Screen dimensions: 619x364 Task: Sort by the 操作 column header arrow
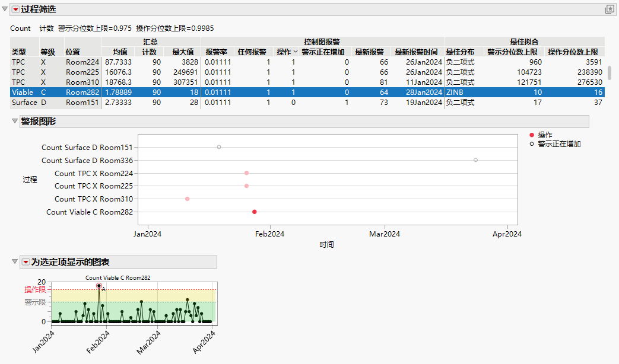point(296,52)
